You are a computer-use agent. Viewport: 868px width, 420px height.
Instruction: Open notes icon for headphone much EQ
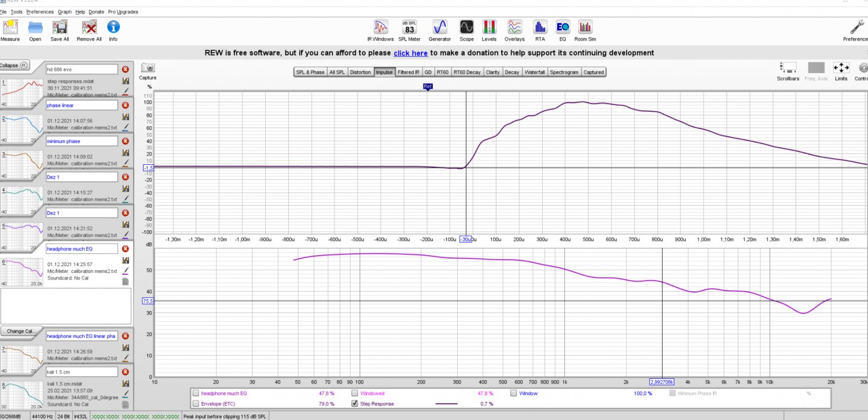(x=125, y=282)
